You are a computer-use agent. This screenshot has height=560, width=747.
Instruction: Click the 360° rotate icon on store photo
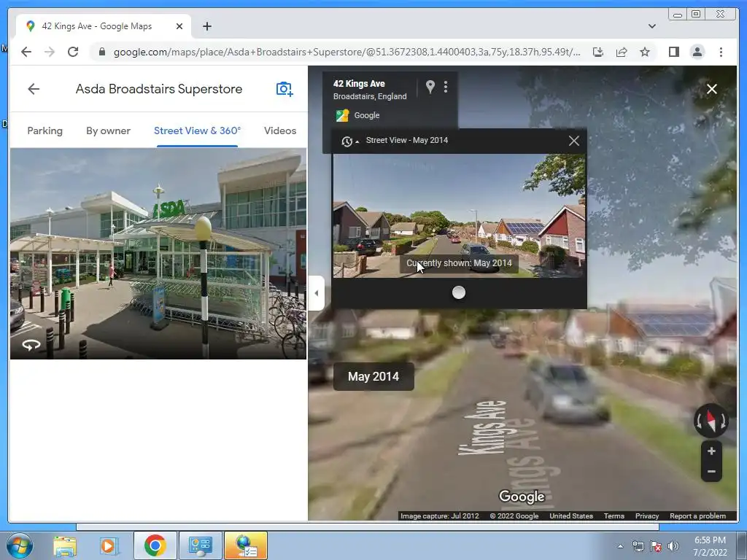31,345
